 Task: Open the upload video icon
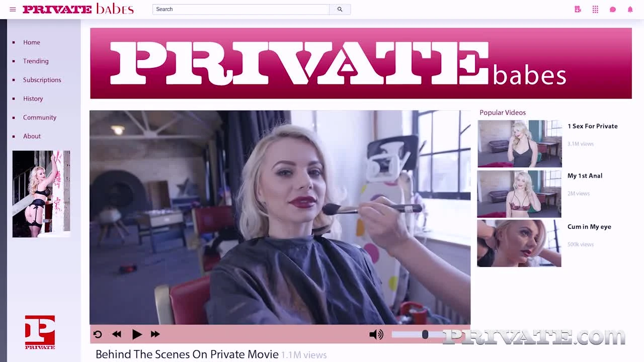pyautogui.click(x=578, y=9)
